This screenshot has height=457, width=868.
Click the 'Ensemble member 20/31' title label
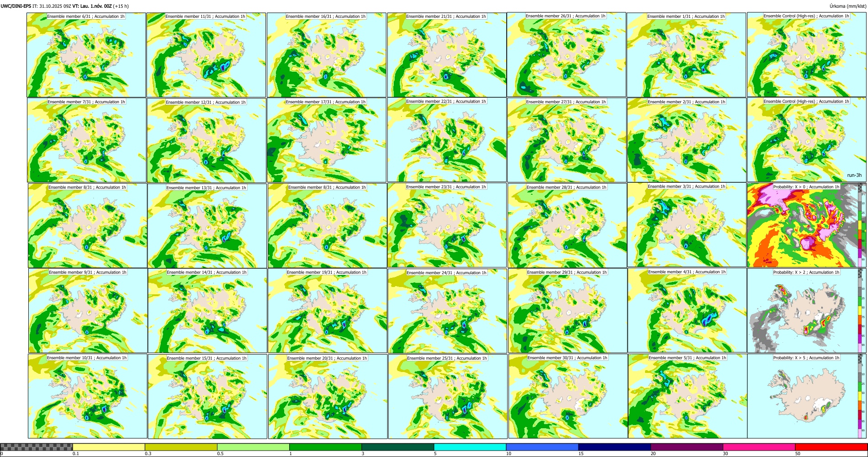coord(327,358)
